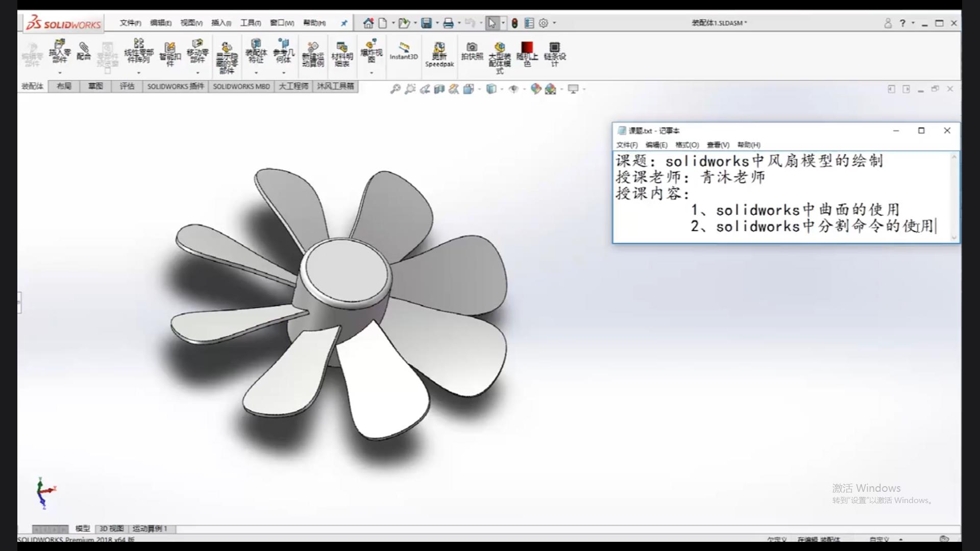Take a Snapshot (拍快照) with camera icon
This screenshot has height=551, width=980.
click(x=472, y=52)
